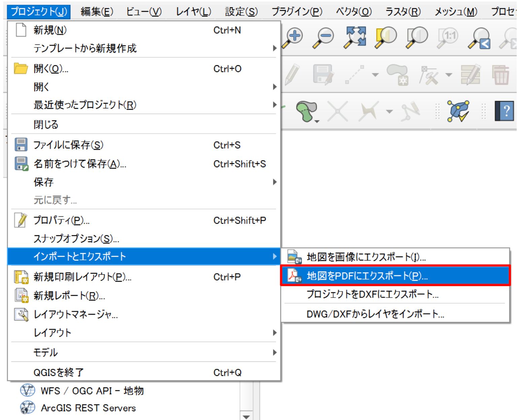
Task: Open the メッシュ(M) menu
Action: click(x=456, y=11)
